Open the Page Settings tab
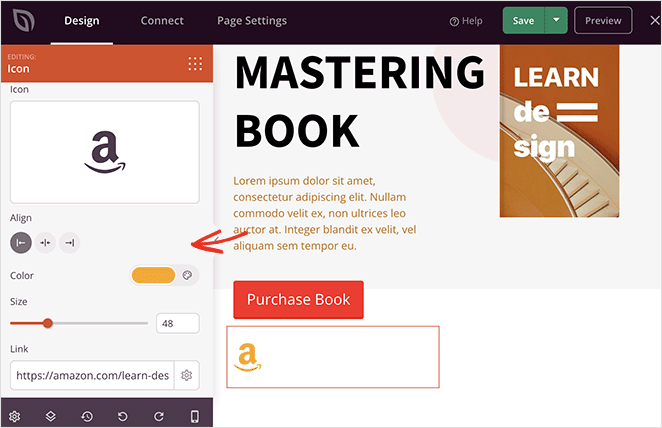The image size is (662, 428). pos(252,21)
